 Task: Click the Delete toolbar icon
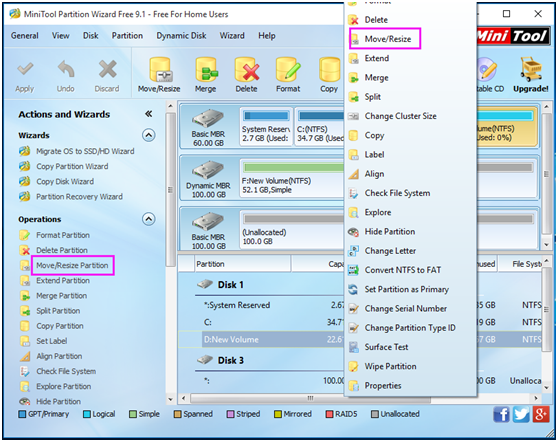point(247,69)
